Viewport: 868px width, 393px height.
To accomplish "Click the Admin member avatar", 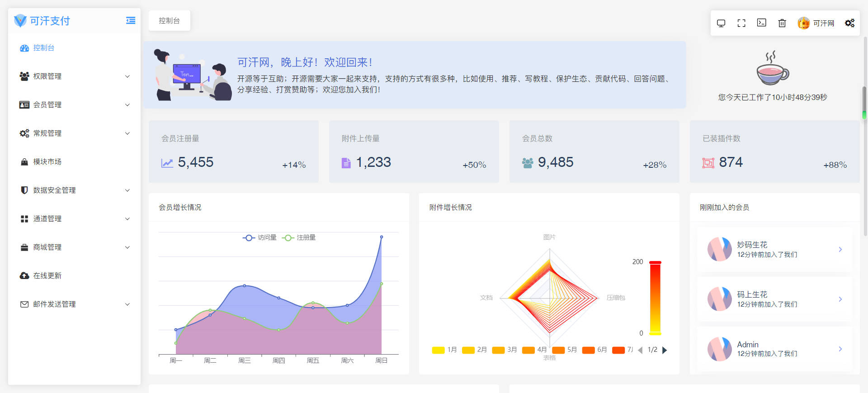I will (x=720, y=349).
